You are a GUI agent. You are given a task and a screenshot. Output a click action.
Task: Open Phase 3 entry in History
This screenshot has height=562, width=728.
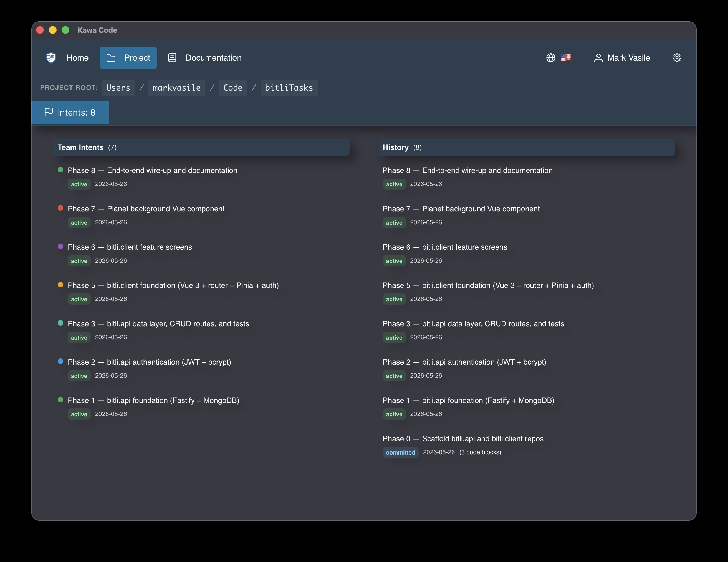coord(473,324)
